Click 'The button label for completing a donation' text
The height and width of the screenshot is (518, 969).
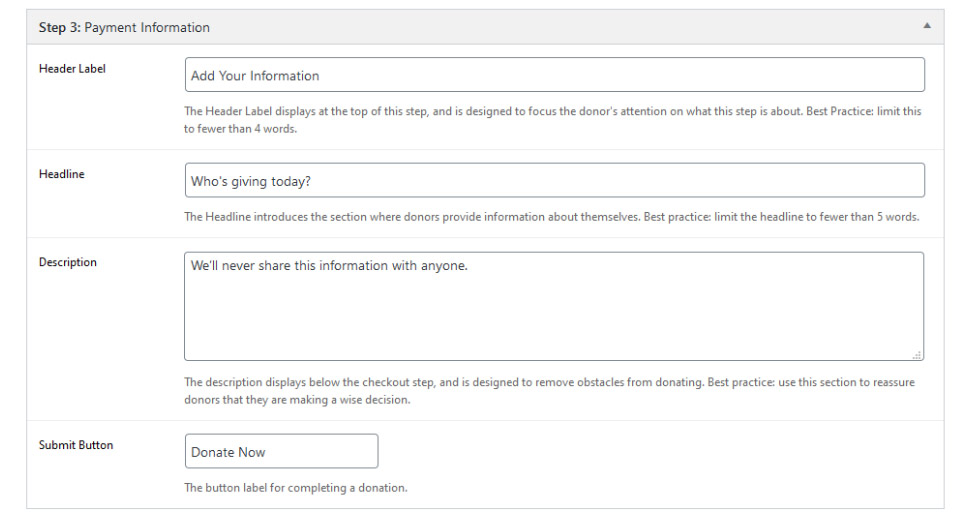click(x=296, y=488)
